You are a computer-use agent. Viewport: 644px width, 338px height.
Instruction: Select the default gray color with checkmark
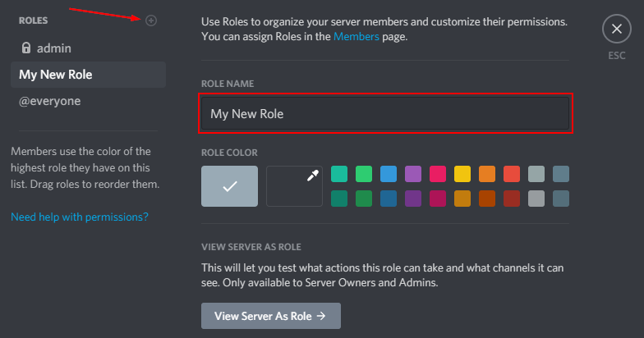(x=230, y=186)
